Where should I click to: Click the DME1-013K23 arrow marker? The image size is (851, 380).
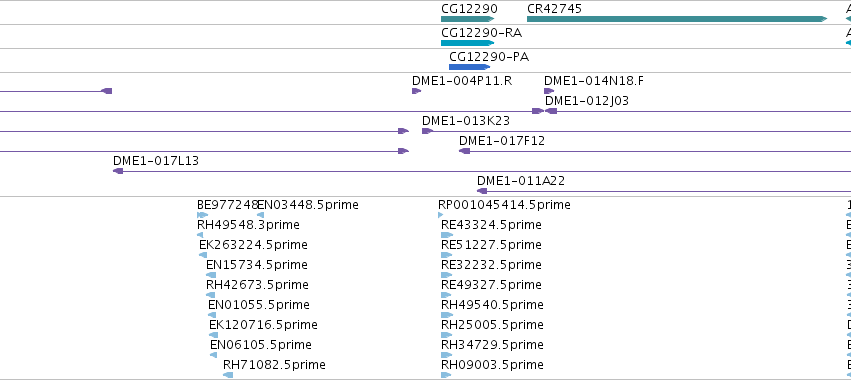[x=427, y=131]
